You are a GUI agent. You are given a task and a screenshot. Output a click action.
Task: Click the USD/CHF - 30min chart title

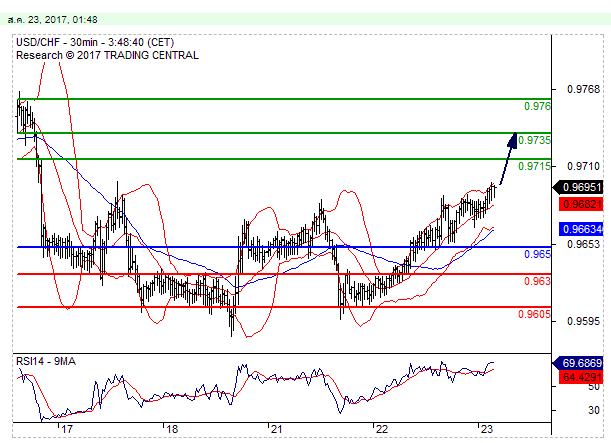[x=95, y=42]
